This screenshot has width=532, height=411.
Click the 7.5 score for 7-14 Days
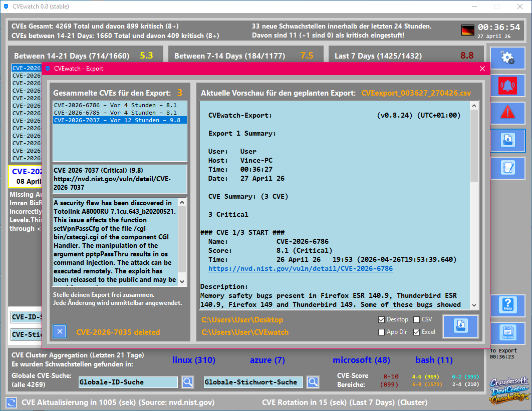tap(307, 56)
